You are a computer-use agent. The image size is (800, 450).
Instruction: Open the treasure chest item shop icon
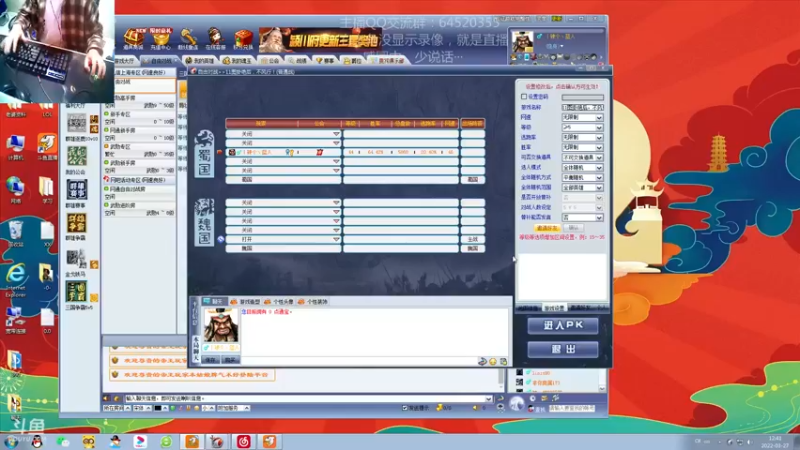[x=134, y=38]
